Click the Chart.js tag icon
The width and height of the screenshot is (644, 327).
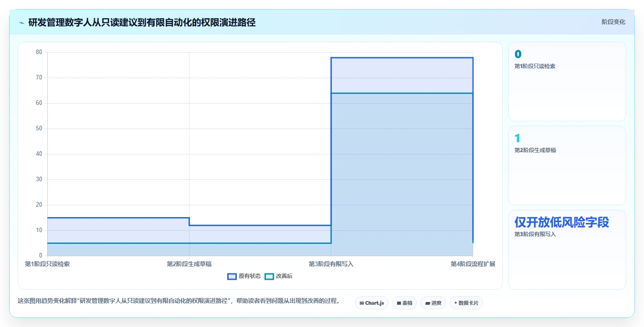(362, 303)
